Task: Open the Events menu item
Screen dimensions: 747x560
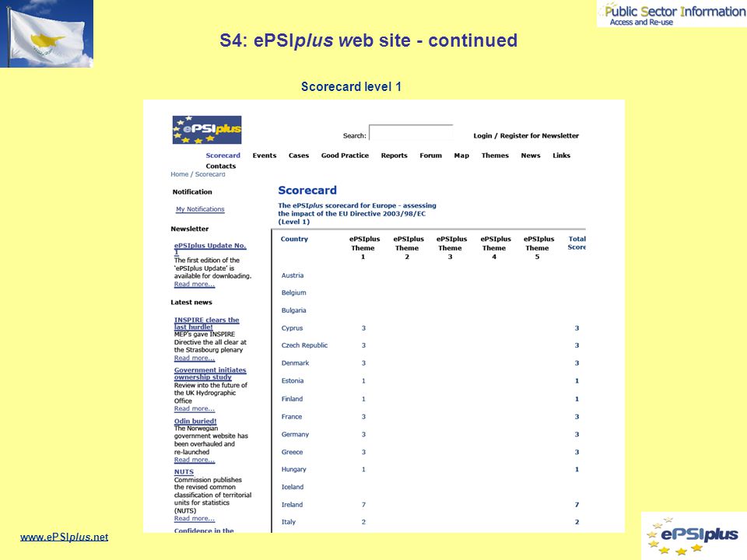Action: point(265,156)
